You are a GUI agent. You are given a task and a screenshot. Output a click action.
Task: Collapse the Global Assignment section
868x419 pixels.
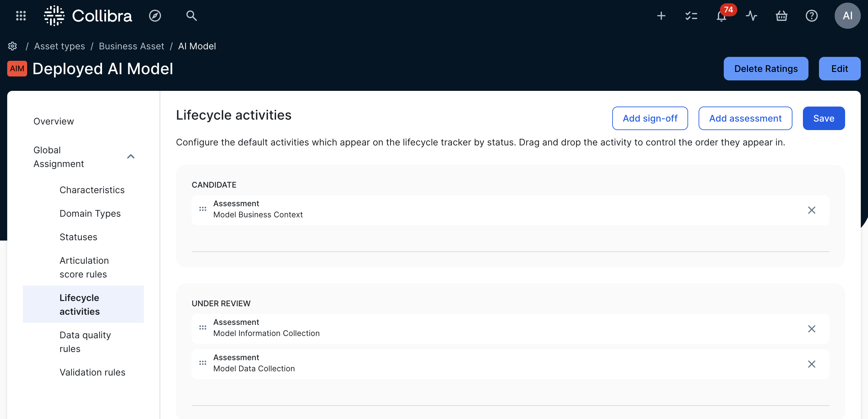click(131, 157)
